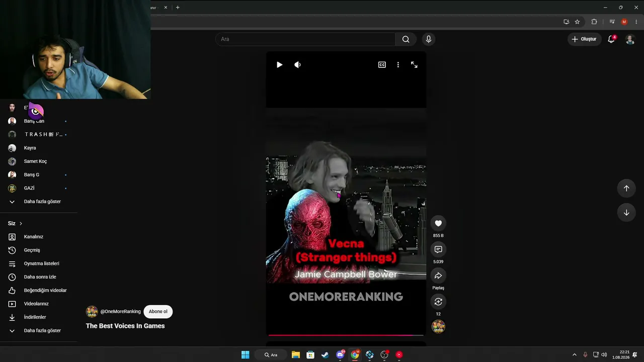The width and height of the screenshot is (644, 362).
Task: Open YouTube Music from the taskbar
Action: (399, 355)
